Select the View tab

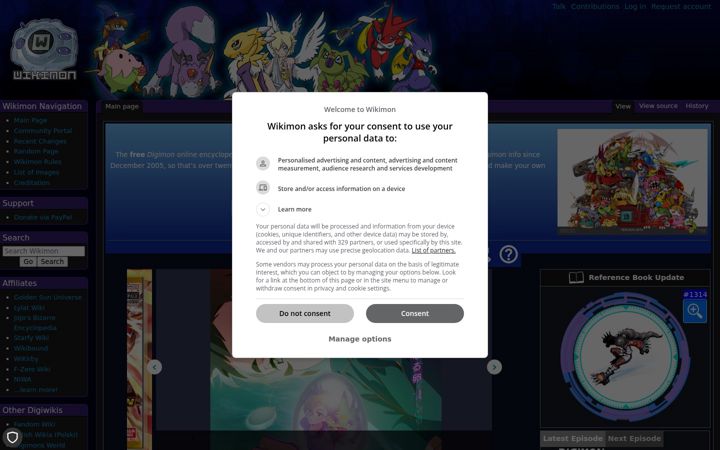[x=623, y=107]
